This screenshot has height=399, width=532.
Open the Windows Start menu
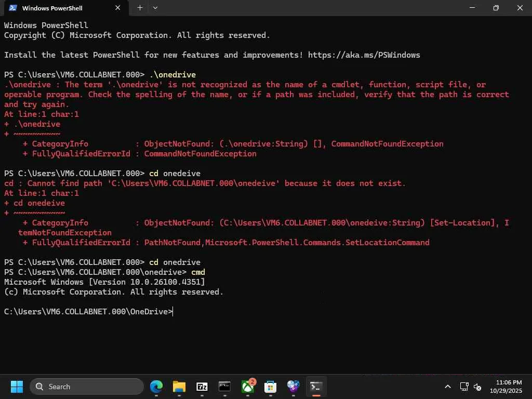(17, 387)
